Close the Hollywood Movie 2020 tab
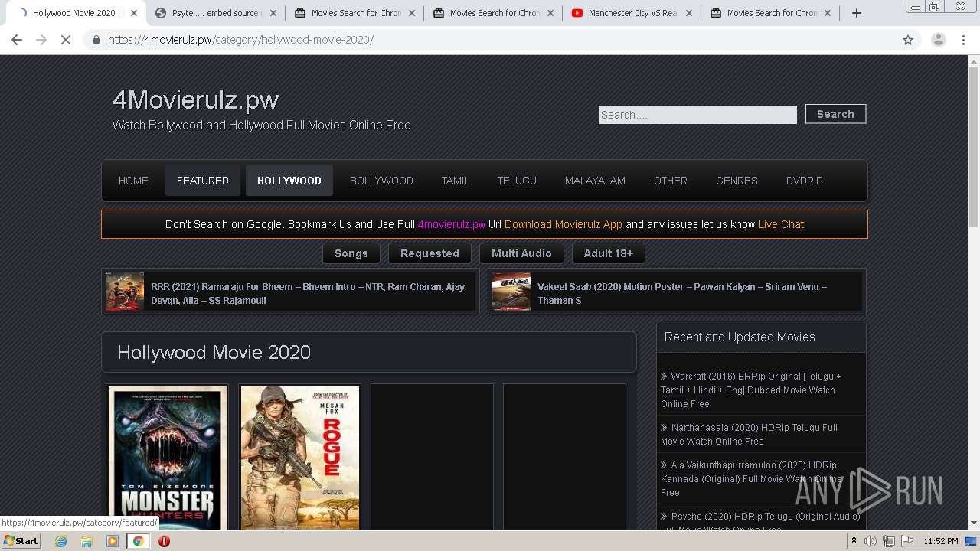The width and height of the screenshot is (980, 551). [x=134, y=13]
